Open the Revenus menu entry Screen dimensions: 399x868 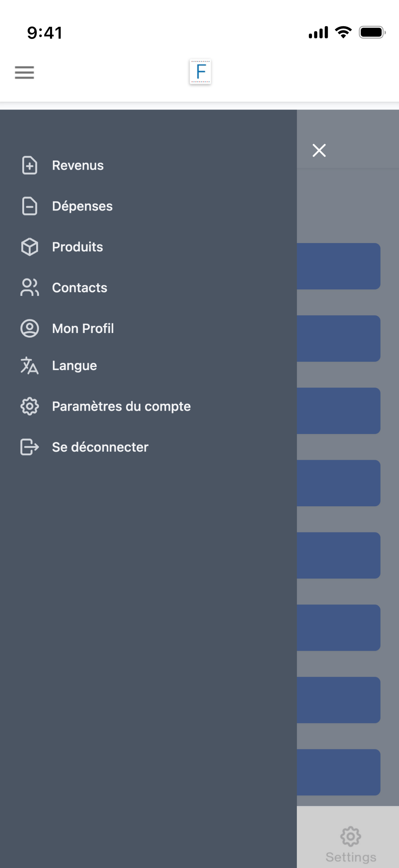pos(78,165)
